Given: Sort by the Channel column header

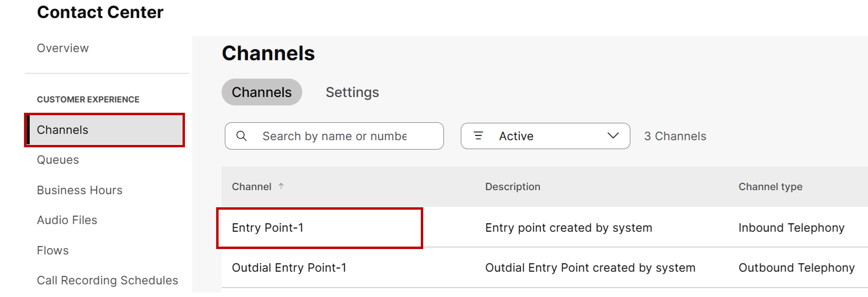Looking at the screenshot, I should pyautogui.click(x=252, y=187).
